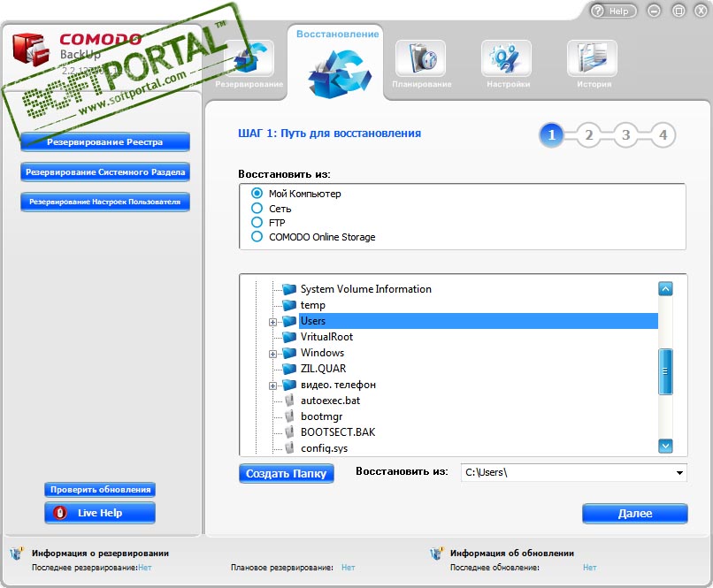Screen dimensions: 713x588
Task: Select the Сеть radio option
Action: pyautogui.click(x=257, y=208)
